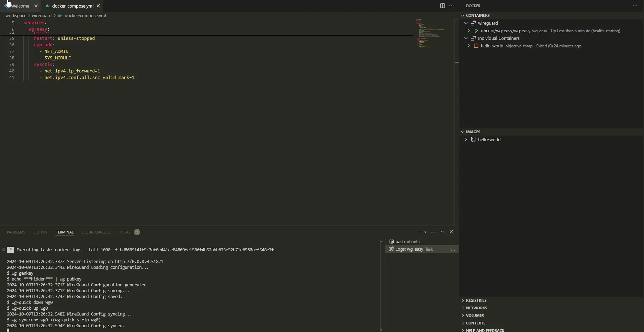Expand the NETWORKS section
Image resolution: width=644 pixels, height=332 pixels.
[x=463, y=308]
